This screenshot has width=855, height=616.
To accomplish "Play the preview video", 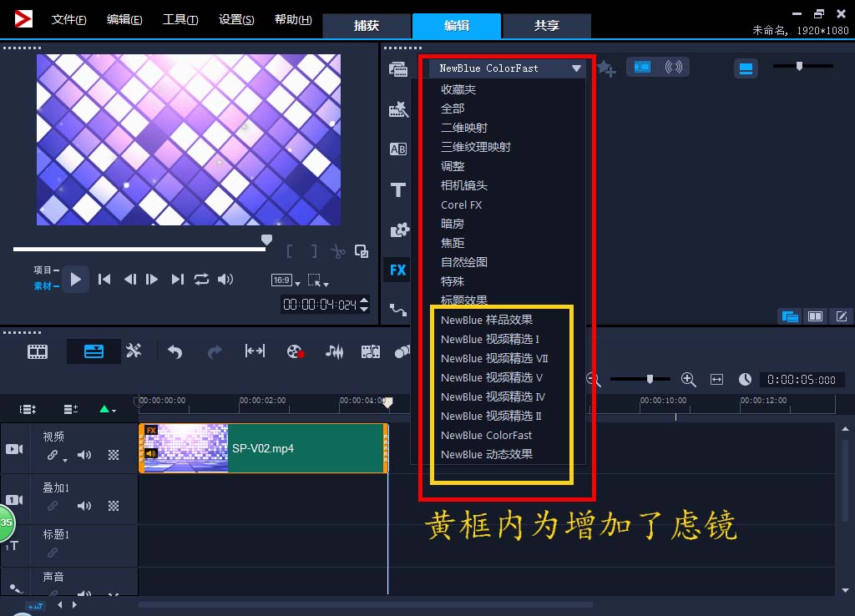I will (76, 279).
